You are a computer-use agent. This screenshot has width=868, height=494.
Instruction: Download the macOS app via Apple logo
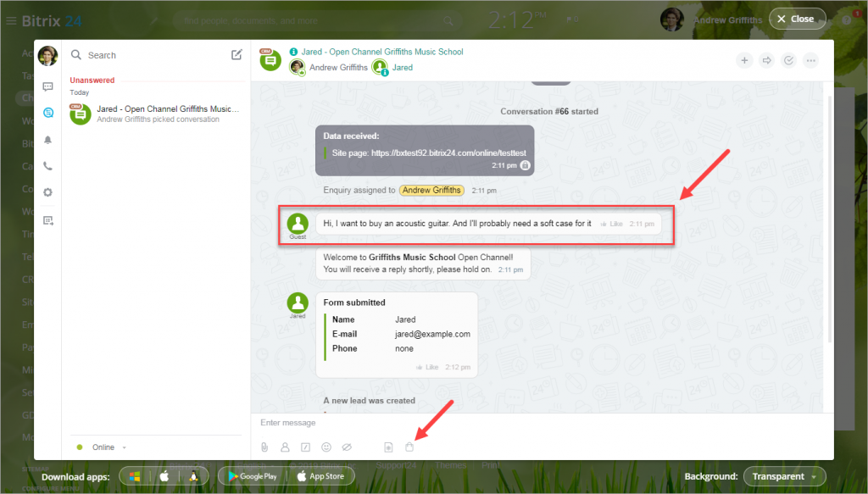pyautogui.click(x=164, y=476)
